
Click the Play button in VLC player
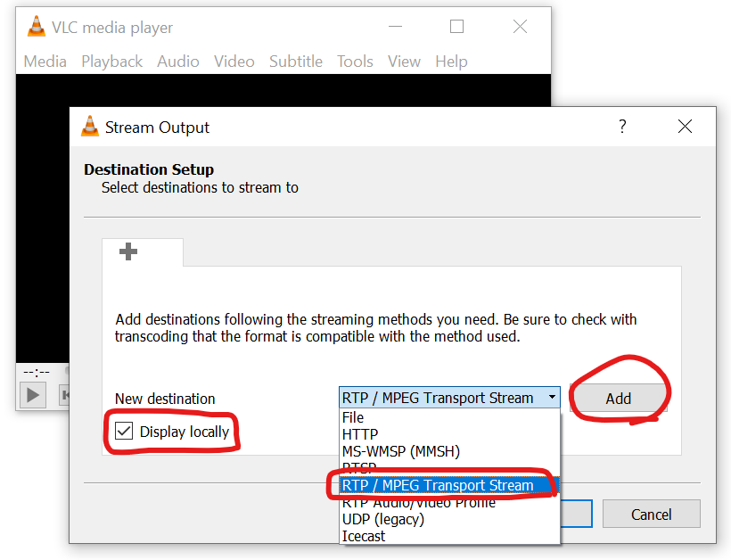coord(33,395)
